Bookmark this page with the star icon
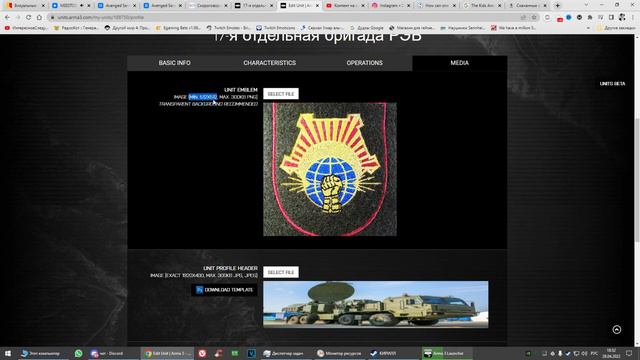Viewport: 640px width, 360px height. (533, 18)
